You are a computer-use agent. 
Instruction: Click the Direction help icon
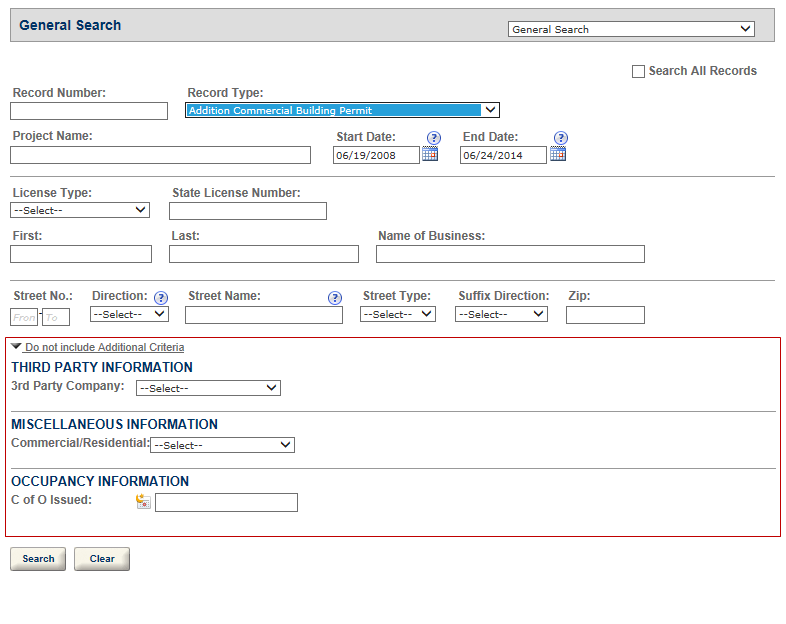point(160,298)
